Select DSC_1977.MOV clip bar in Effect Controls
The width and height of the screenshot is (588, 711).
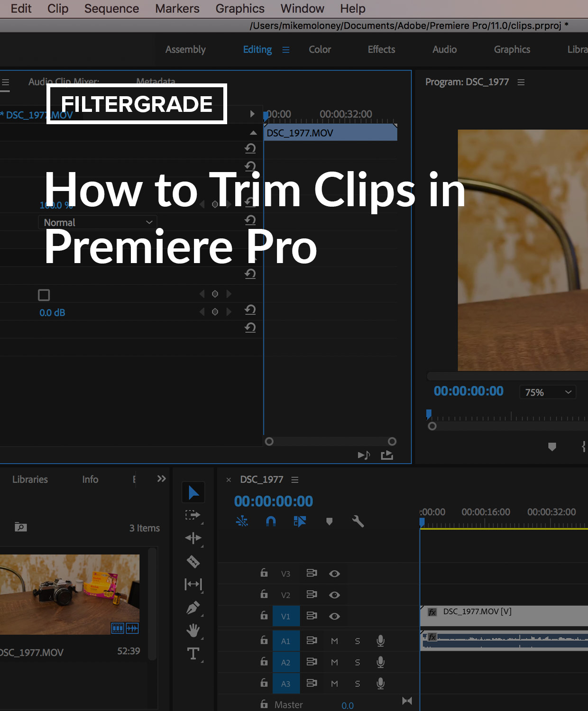point(331,133)
